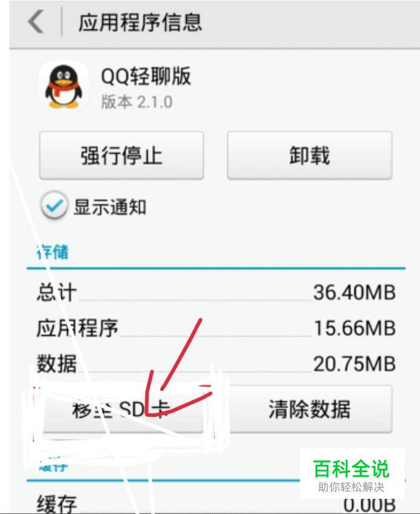Tap the 强行停止 button

tap(121, 155)
